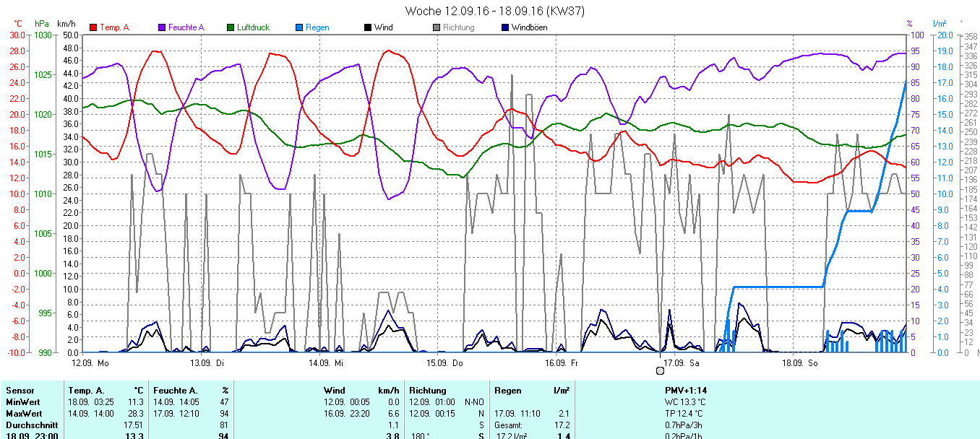Select the green Luftdruck legend swatch
Image resolution: width=980 pixels, height=439 pixels.
tap(231, 27)
